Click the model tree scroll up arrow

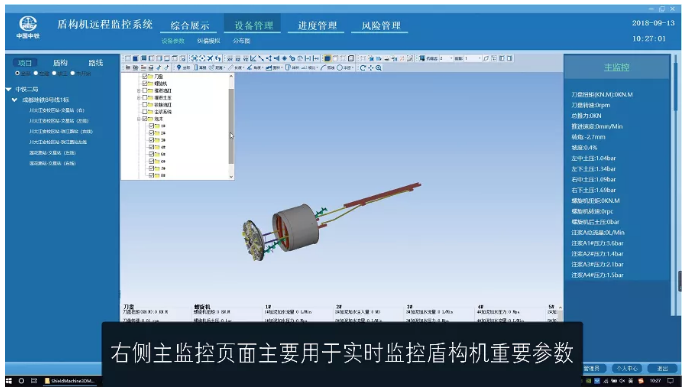coord(231,77)
